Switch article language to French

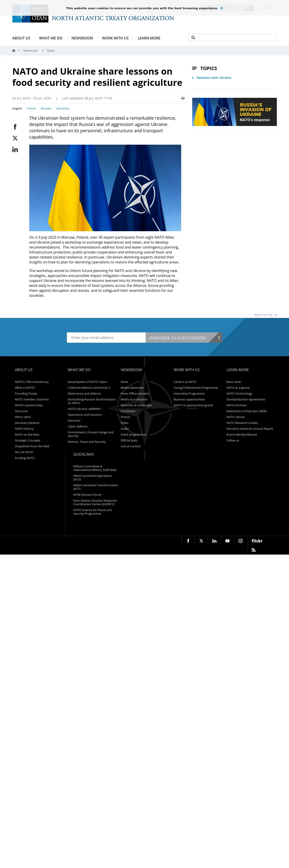point(31,109)
